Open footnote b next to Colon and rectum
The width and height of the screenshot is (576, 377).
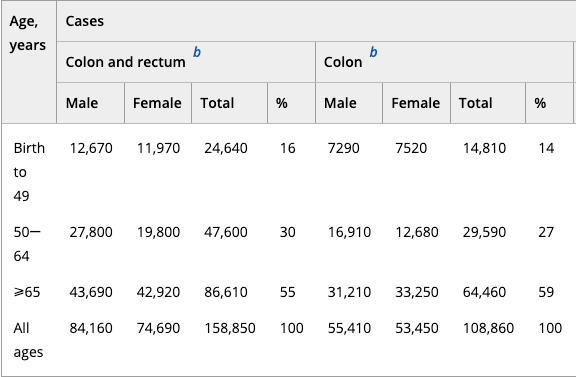[197, 52]
